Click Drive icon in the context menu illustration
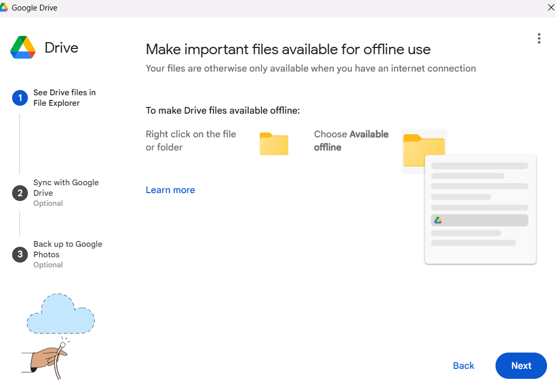 (x=438, y=220)
